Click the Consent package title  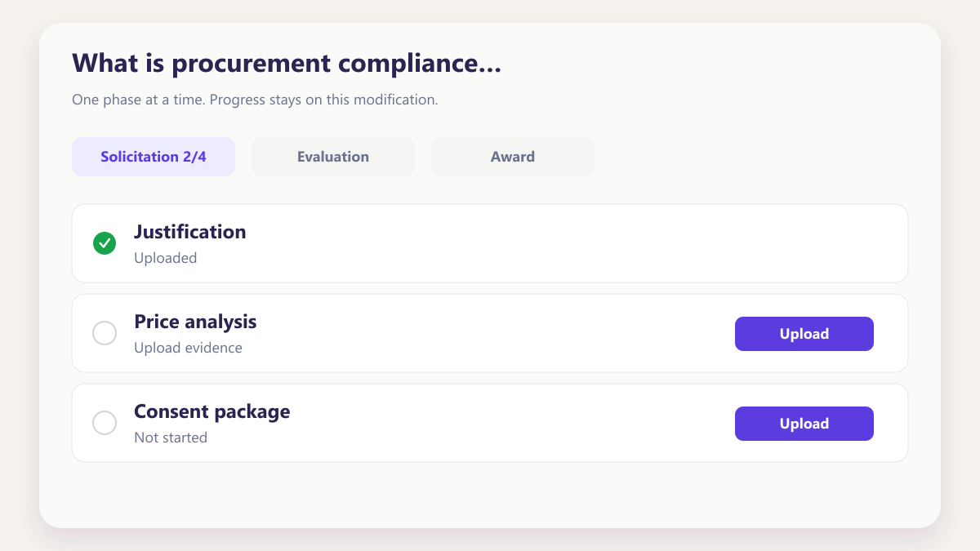coord(212,411)
